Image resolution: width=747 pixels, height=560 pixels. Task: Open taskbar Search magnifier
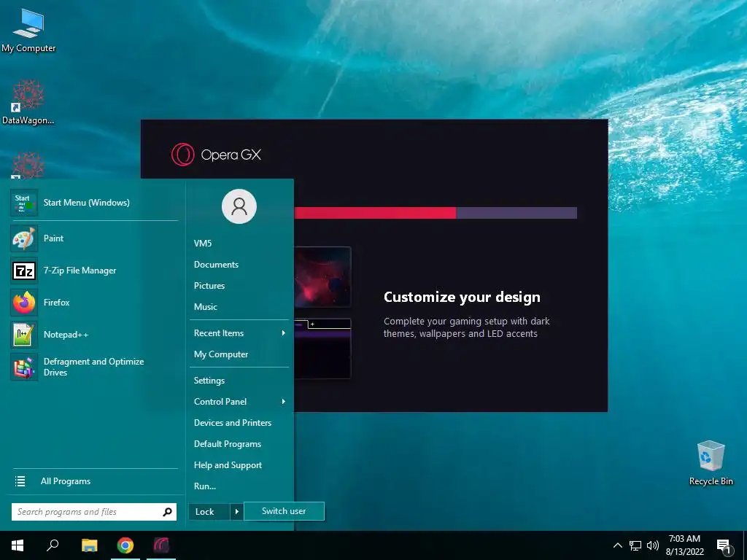tap(53, 545)
